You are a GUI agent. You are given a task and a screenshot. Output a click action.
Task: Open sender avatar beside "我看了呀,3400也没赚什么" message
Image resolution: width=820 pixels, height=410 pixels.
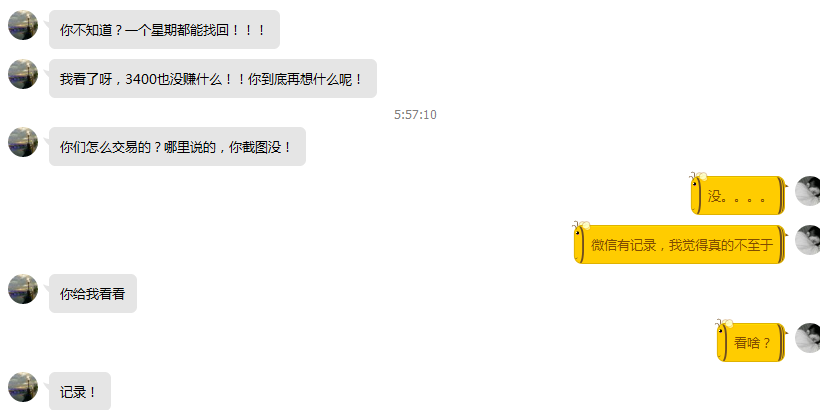point(23,74)
